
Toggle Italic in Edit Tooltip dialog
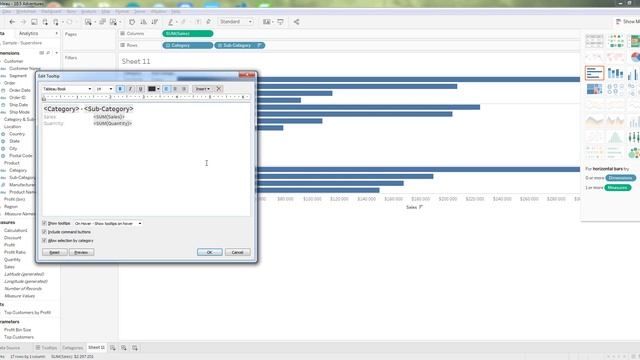pos(130,89)
